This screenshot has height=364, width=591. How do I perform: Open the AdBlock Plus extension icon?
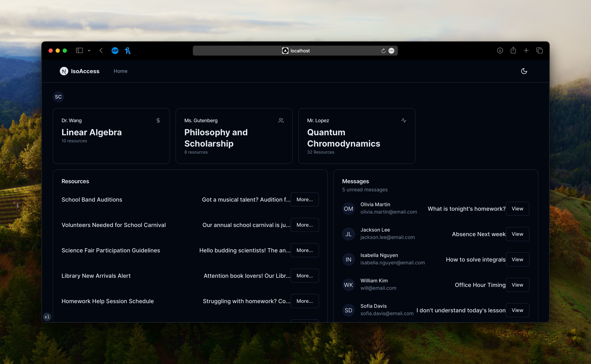point(115,51)
